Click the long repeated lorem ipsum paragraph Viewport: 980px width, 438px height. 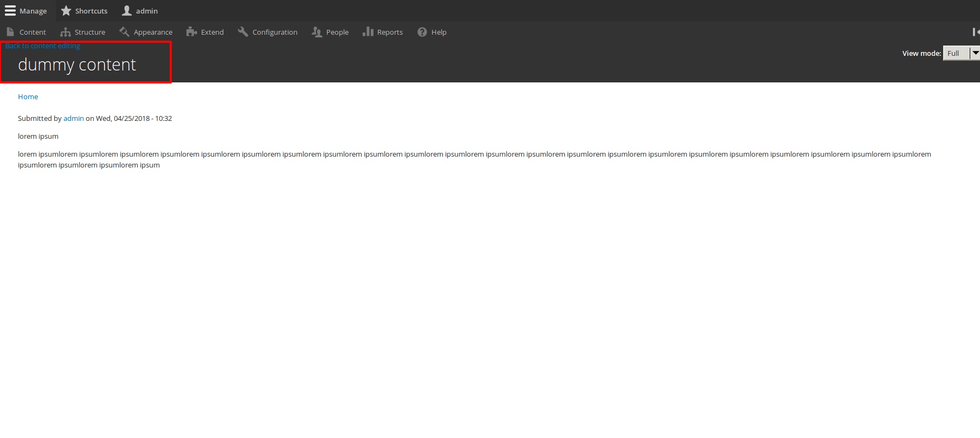click(474, 159)
